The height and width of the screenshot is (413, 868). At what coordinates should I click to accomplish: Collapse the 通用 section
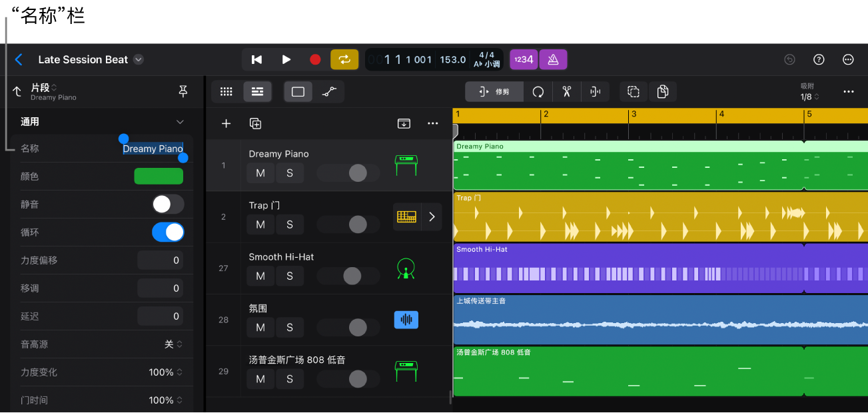180,122
